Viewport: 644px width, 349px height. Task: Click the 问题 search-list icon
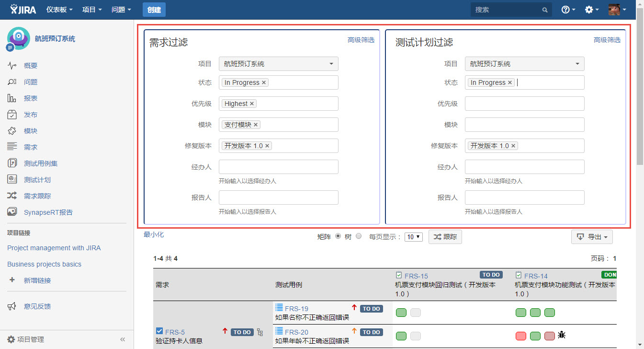[x=12, y=82]
